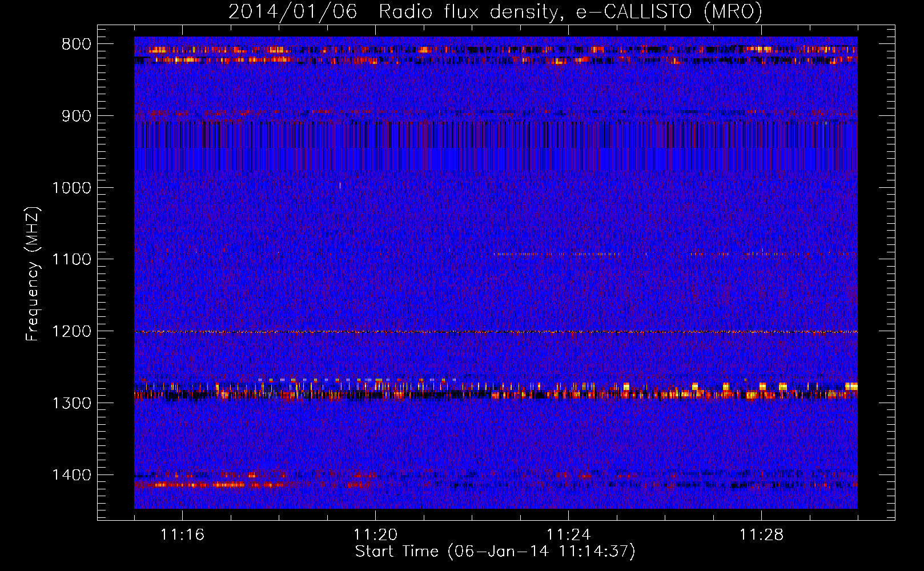Select the '1100' frequency axis label
This screenshot has height=571, width=924.
click(x=72, y=259)
